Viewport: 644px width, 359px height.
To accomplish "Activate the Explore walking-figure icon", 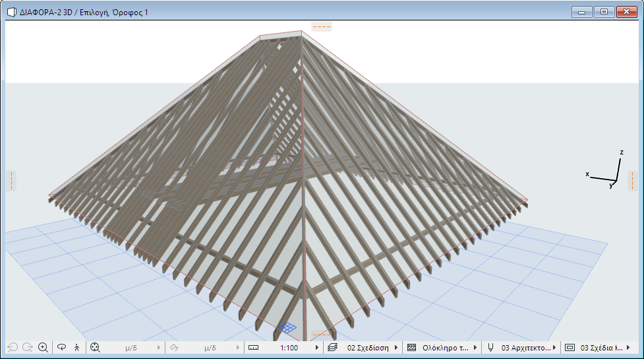I will tap(76, 347).
